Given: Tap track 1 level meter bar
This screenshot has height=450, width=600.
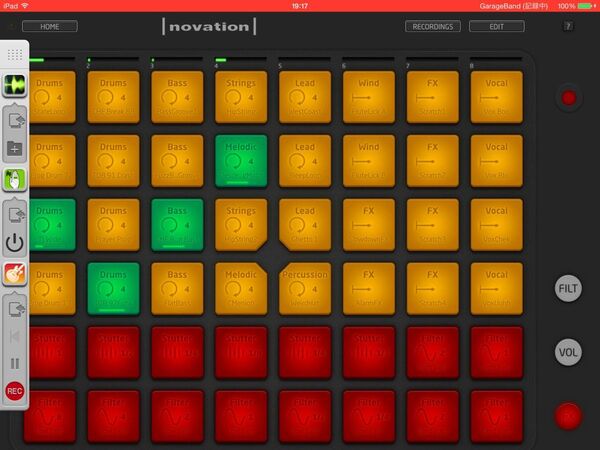Looking at the screenshot, I should 52,60.
